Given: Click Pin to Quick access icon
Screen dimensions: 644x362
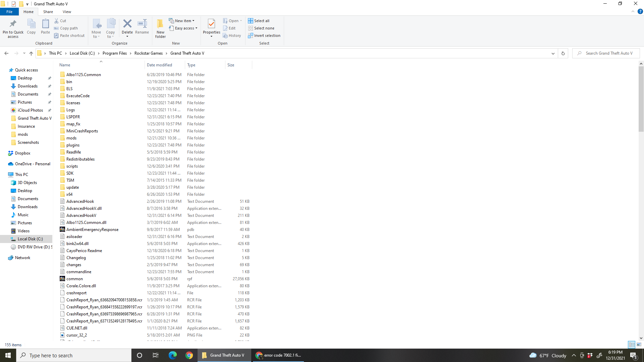Looking at the screenshot, I should coord(13,24).
